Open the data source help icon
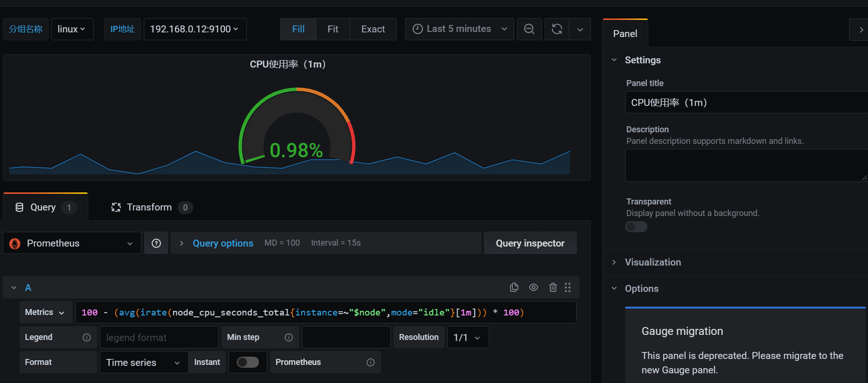Viewport: 868px width, 383px height. (156, 243)
